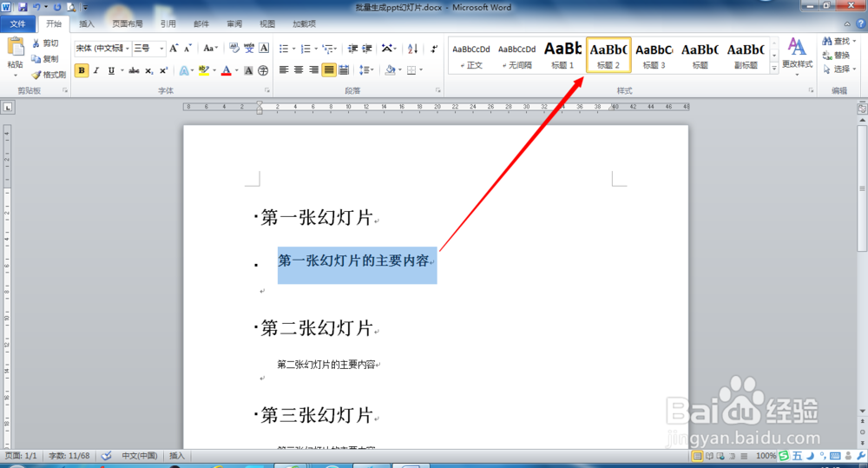868x468 pixels.
Task: Expand the Multilevel List dropdown
Action: tap(335, 49)
